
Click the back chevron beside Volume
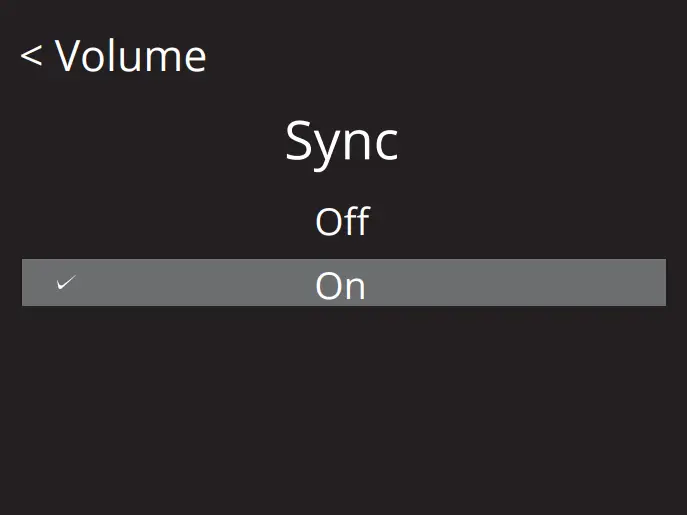pyautogui.click(x=31, y=57)
